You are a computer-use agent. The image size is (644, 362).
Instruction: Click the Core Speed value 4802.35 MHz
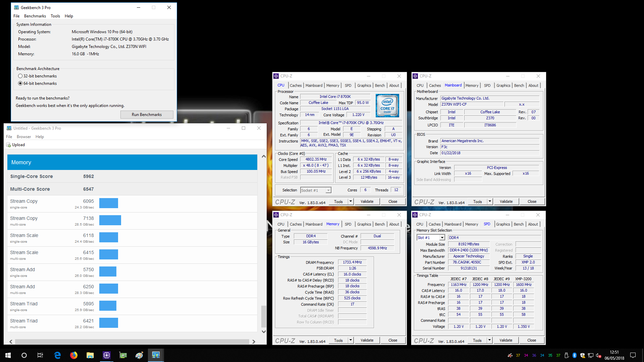click(316, 160)
